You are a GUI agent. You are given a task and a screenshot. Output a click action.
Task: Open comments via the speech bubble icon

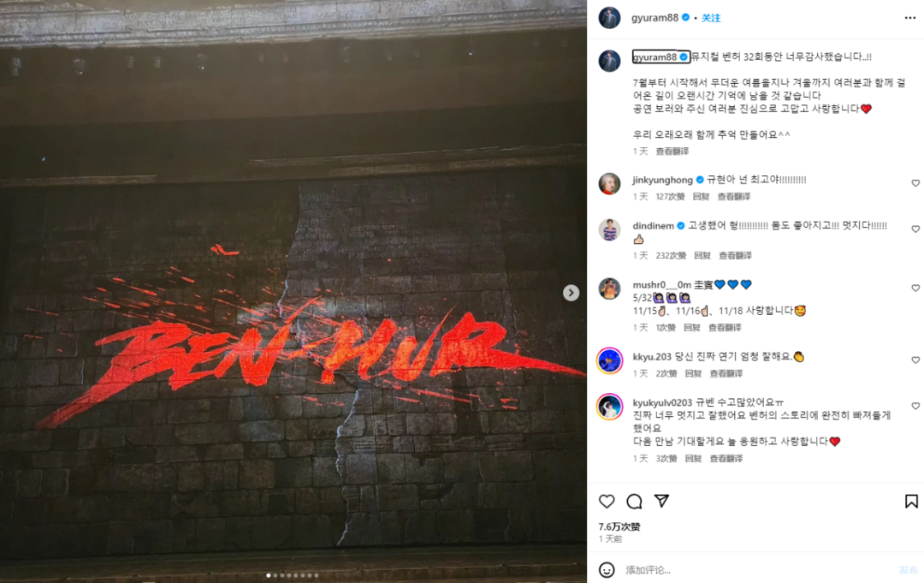click(x=634, y=501)
